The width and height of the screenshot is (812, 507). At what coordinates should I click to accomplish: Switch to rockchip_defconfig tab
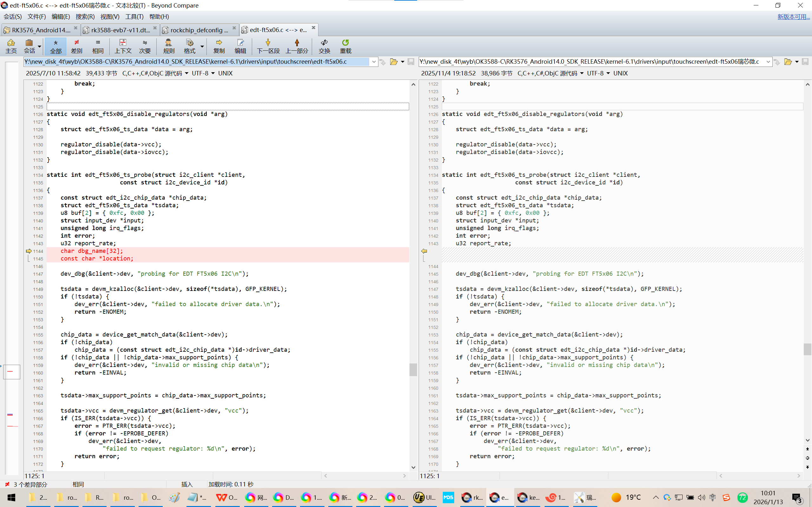click(199, 30)
